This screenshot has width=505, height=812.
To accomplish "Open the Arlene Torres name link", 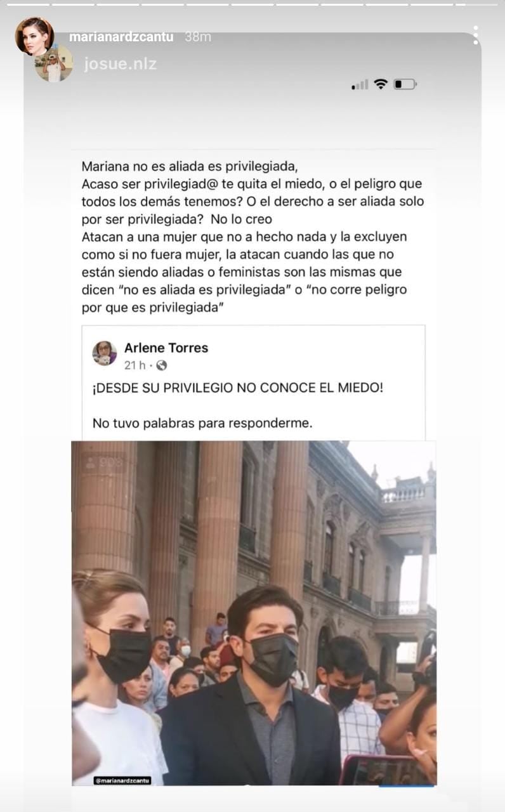I will point(166,348).
